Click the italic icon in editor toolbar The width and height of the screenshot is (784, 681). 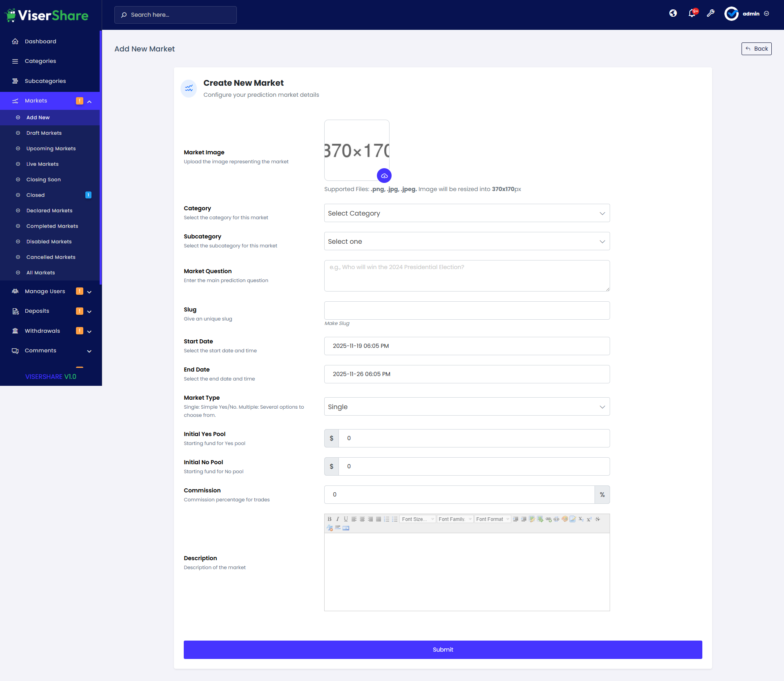[x=338, y=519]
